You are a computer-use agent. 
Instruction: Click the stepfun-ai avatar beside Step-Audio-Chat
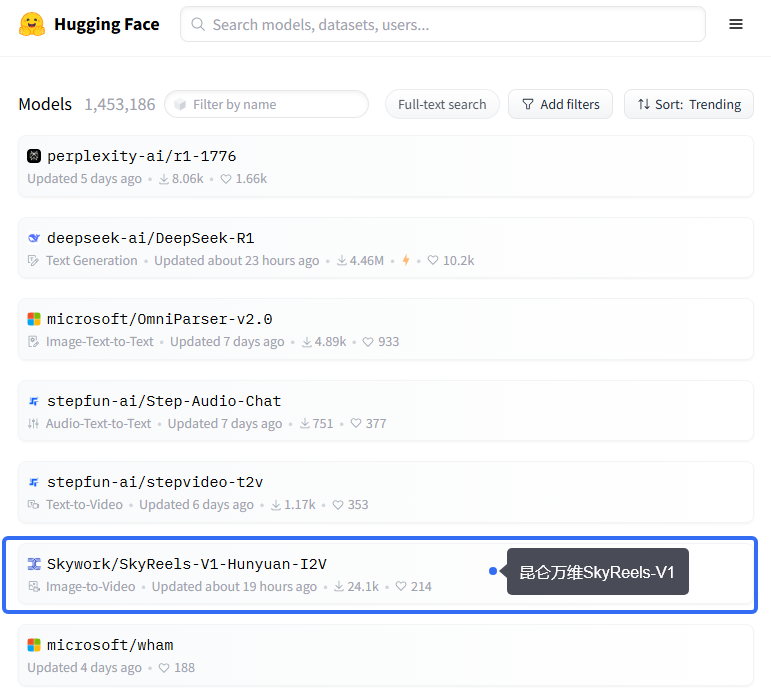pyautogui.click(x=34, y=401)
